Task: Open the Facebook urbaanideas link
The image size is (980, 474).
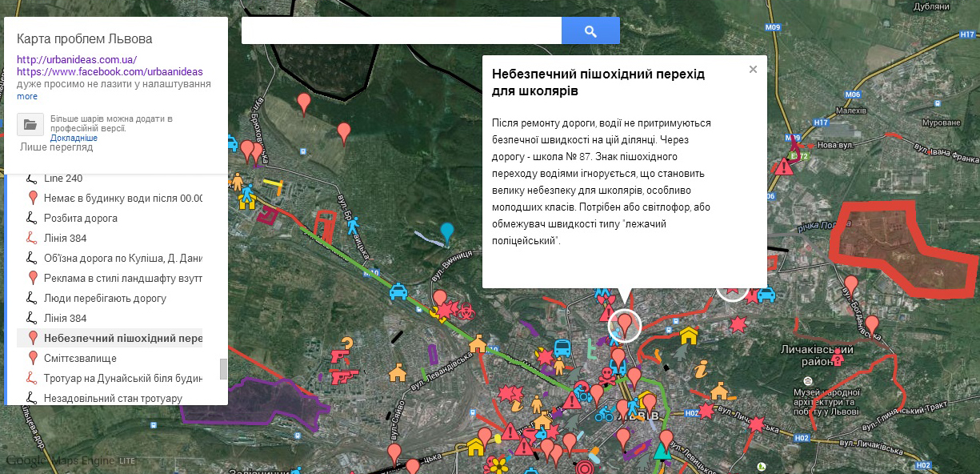Action: (x=110, y=71)
